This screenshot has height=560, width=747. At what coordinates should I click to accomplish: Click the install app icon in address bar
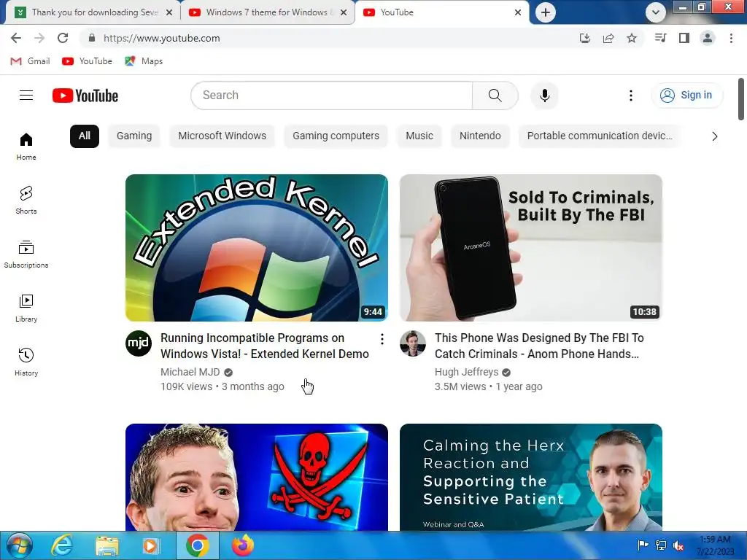click(584, 38)
